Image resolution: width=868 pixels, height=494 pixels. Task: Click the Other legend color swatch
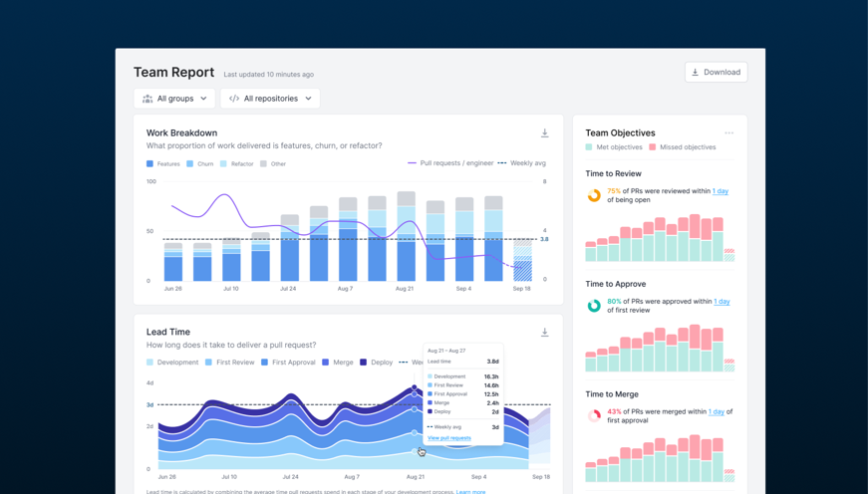point(264,163)
